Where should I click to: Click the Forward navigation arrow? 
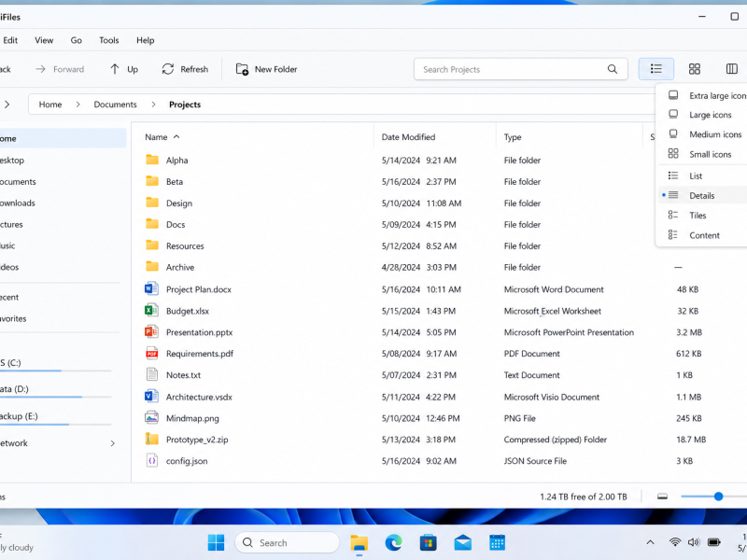40,69
